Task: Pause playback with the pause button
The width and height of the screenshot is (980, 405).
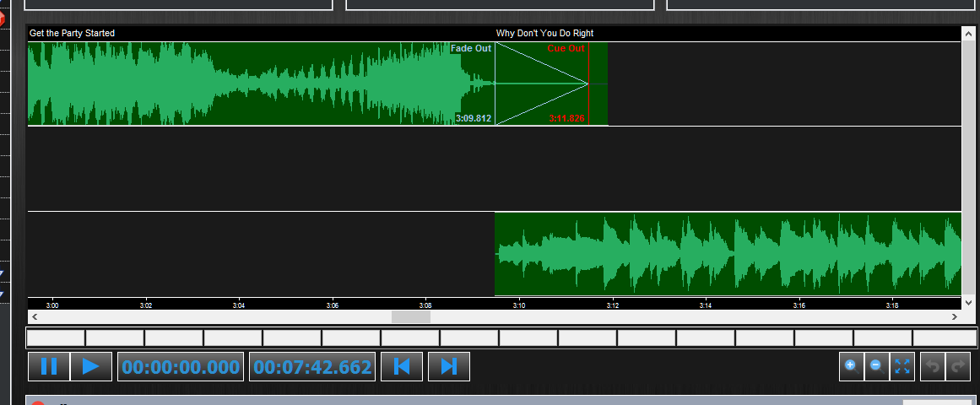Action: (49, 366)
